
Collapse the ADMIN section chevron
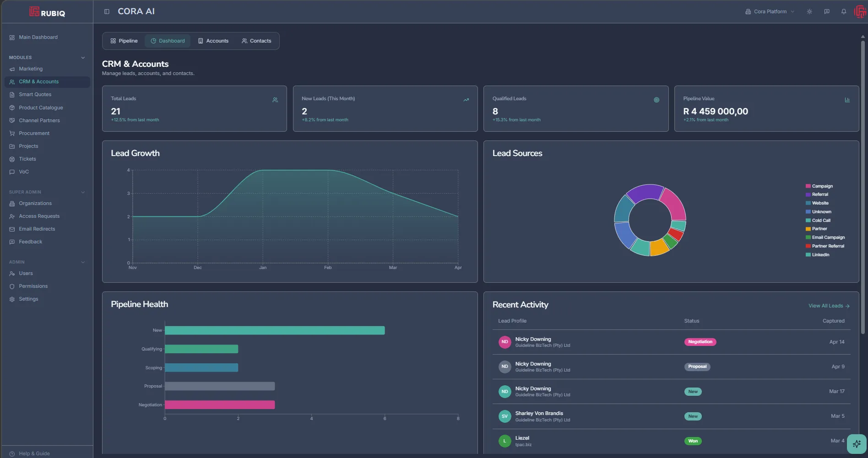[83, 262]
